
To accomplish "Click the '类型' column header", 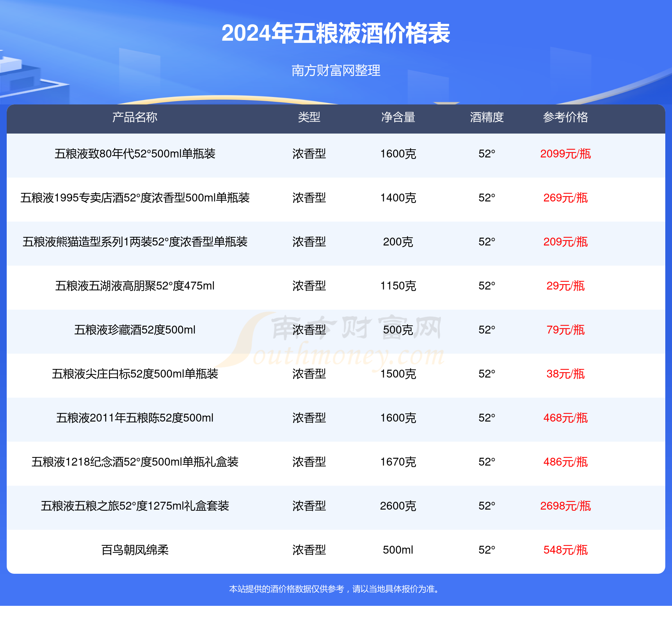I will pos(309,117).
